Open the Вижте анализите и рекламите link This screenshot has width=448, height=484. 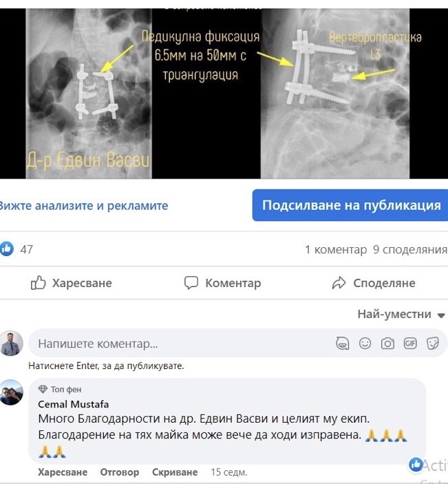point(84,206)
